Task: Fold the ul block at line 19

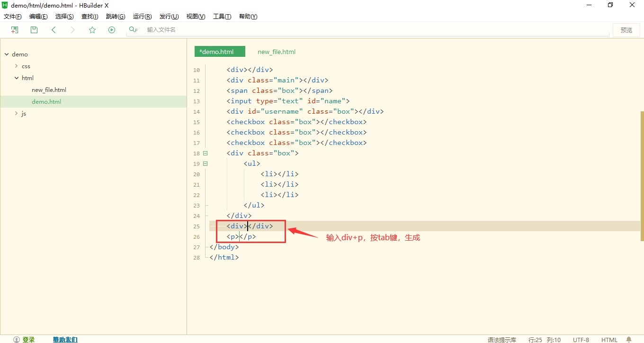Action: tap(205, 163)
